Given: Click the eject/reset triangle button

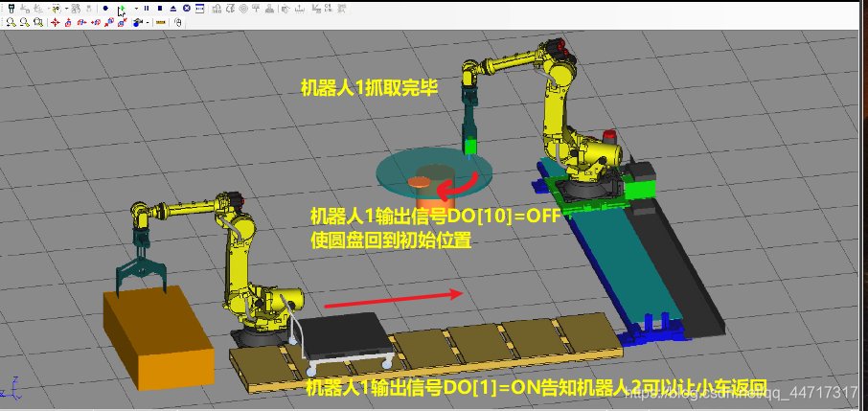Looking at the screenshot, I should (x=173, y=9).
